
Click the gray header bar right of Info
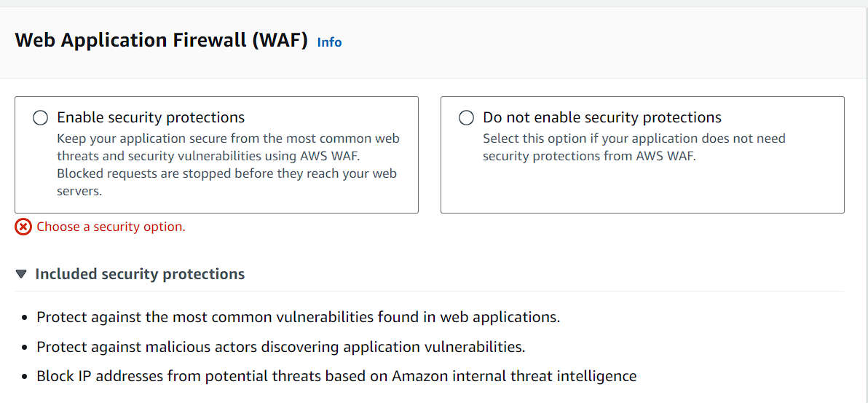click(604, 42)
